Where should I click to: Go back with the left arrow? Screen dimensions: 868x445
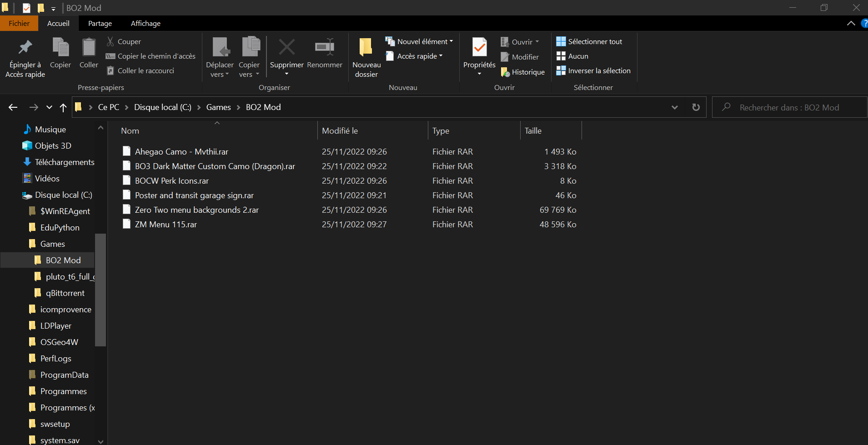(x=13, y=107)
